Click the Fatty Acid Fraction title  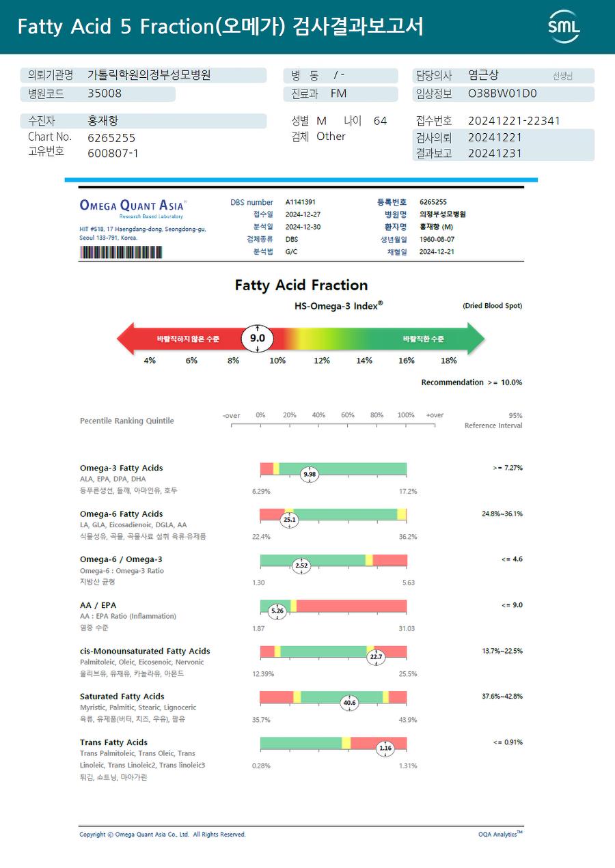coord(301,285)
